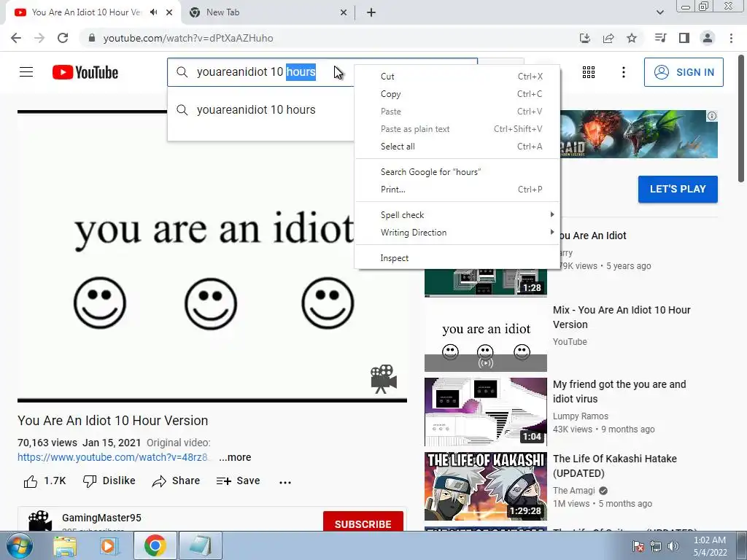Open Lumpy Ramos channel text
The image size is (747, 560).
tap(580, 416)
